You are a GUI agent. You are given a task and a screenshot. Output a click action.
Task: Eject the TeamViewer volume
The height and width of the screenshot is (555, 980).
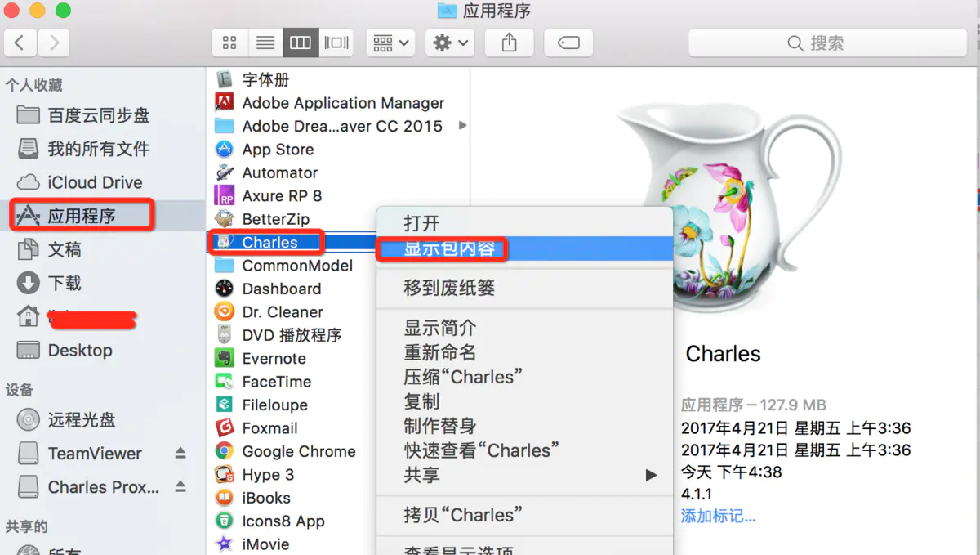180,453
